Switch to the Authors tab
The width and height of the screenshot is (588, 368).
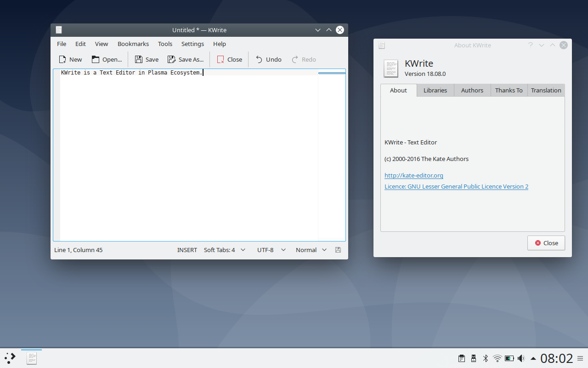click(472, 90)
